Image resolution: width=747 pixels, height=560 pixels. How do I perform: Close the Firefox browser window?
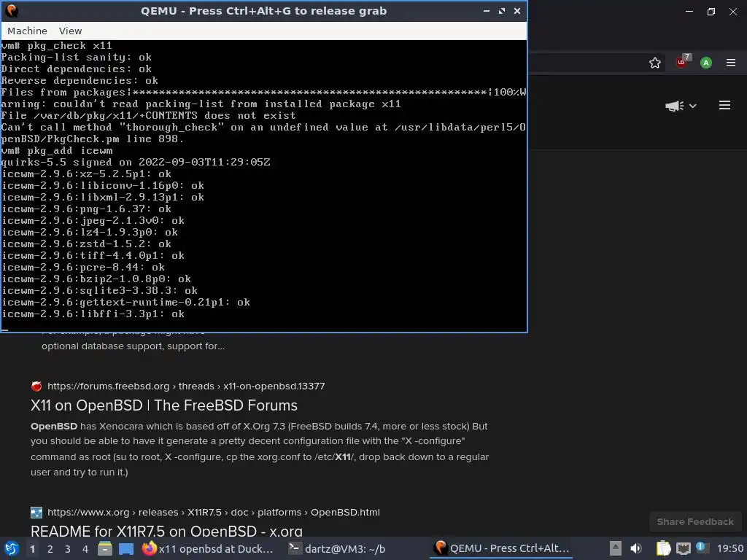732,12
